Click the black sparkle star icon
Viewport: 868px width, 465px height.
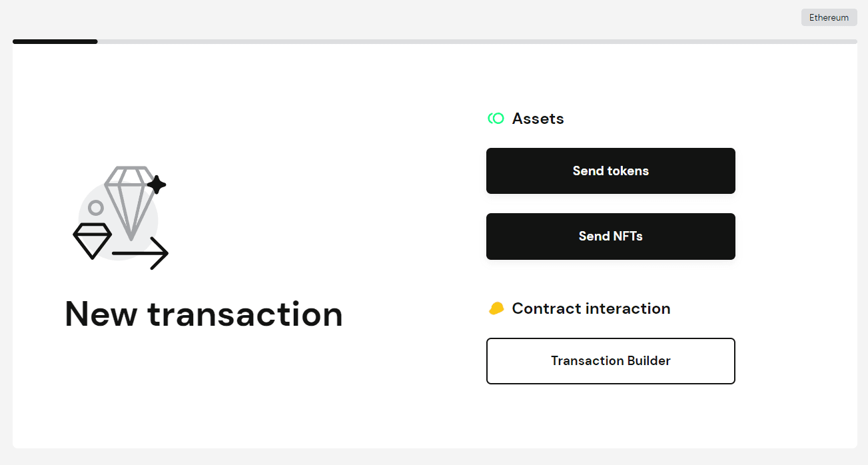[156, 185]
